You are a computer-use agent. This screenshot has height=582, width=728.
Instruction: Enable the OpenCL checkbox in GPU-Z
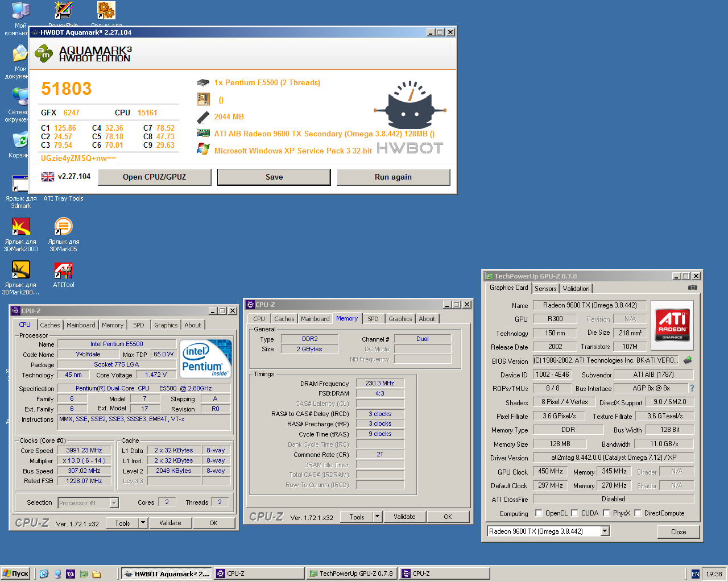coord(539,513)
